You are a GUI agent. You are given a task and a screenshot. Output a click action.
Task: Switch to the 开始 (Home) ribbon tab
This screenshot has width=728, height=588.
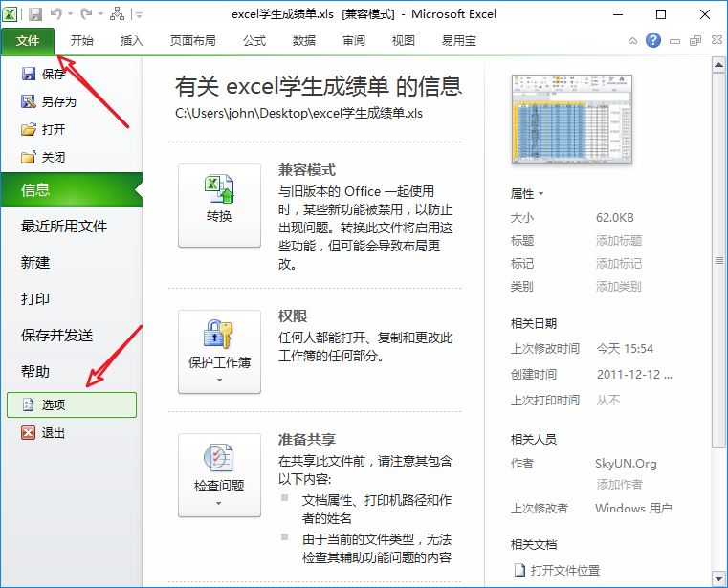coord(82,41)
